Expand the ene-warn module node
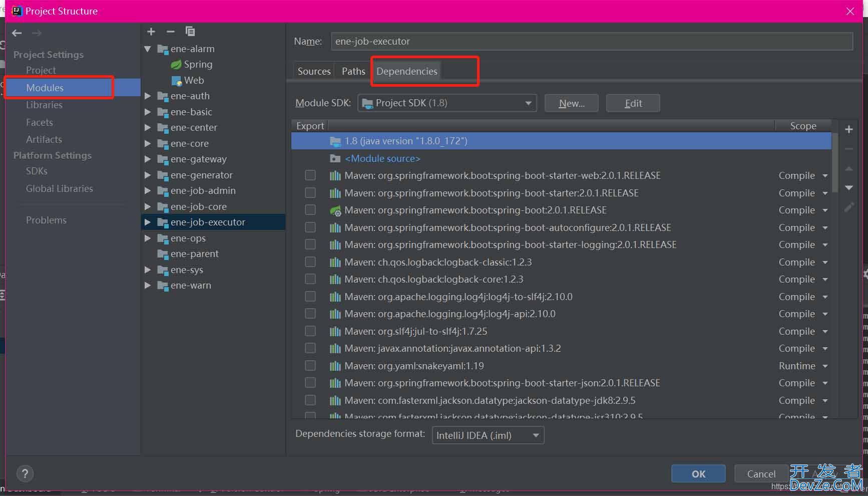Image resolution: width=868 pixels, height=496 pixels. (x=148, y=286)
